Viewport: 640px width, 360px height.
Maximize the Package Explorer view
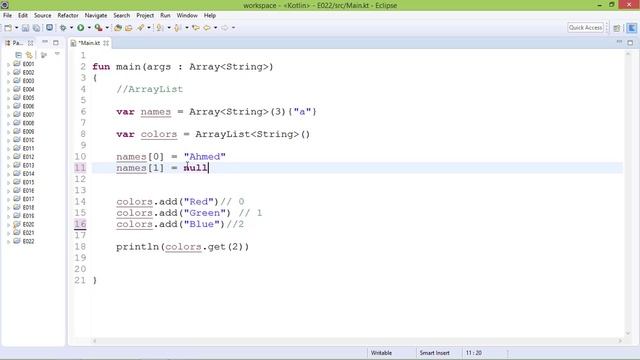pyautogui.click(x=56, y=42)
